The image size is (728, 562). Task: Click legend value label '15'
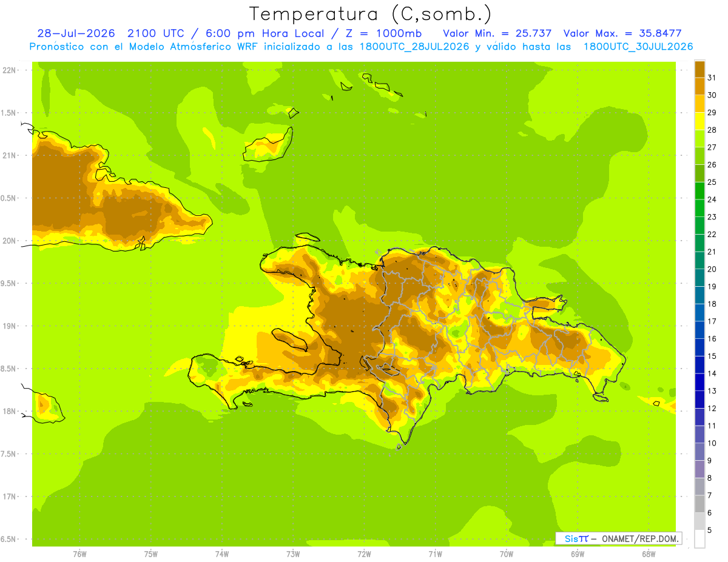pos(712,356)
